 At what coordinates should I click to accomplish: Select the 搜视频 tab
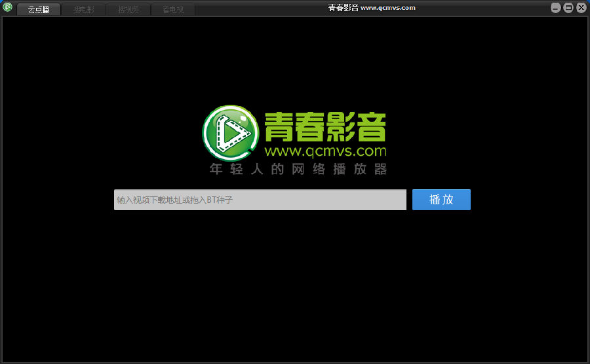pyautogui.click(x=128, y=9)
